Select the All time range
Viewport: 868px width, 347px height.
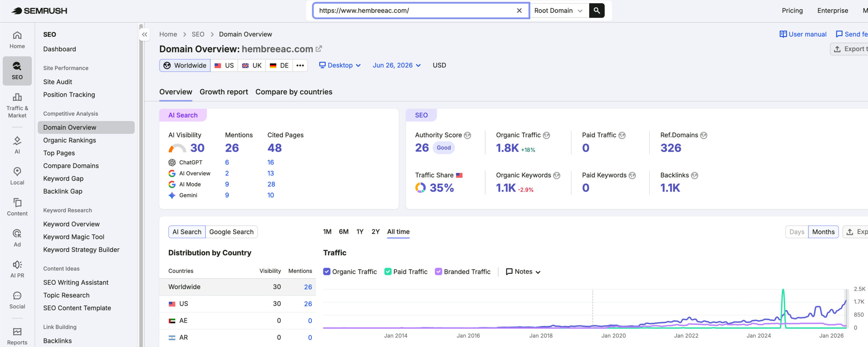pos(398,232)
